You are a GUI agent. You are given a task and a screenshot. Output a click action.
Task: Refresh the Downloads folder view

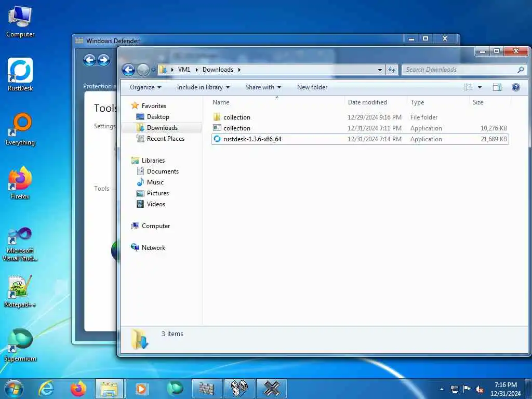(392, 70)
